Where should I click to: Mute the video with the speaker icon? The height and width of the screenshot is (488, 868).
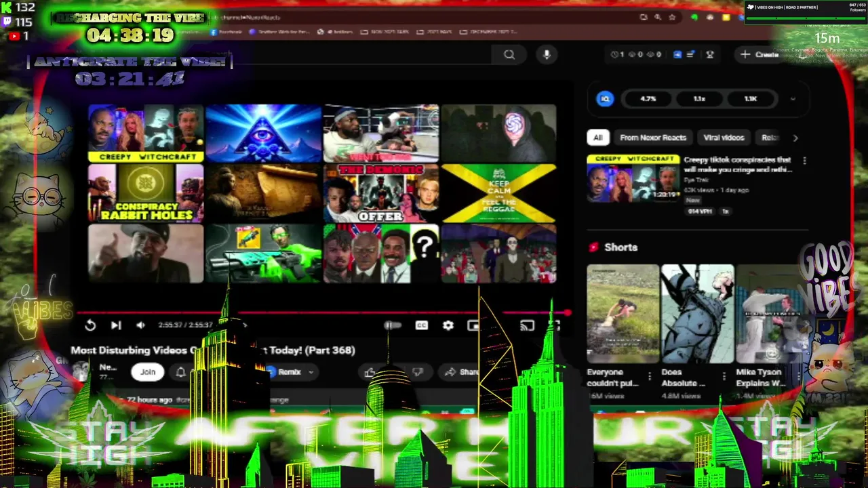coord(140,325)
